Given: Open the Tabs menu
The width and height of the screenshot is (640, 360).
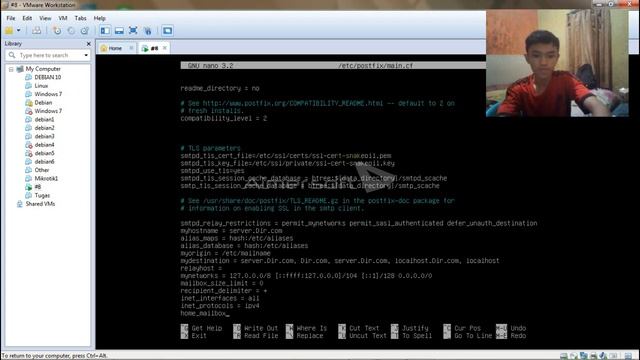Looking at the screenshot, I should click(x=80, y=18).
